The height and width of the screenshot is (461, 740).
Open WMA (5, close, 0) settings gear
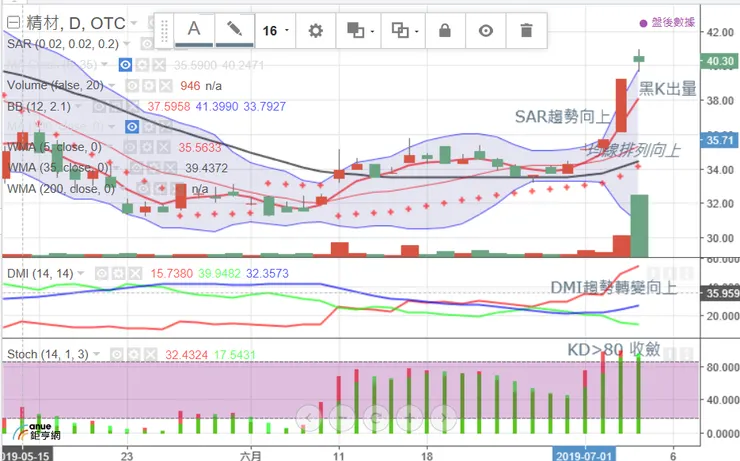click(147, 147)
